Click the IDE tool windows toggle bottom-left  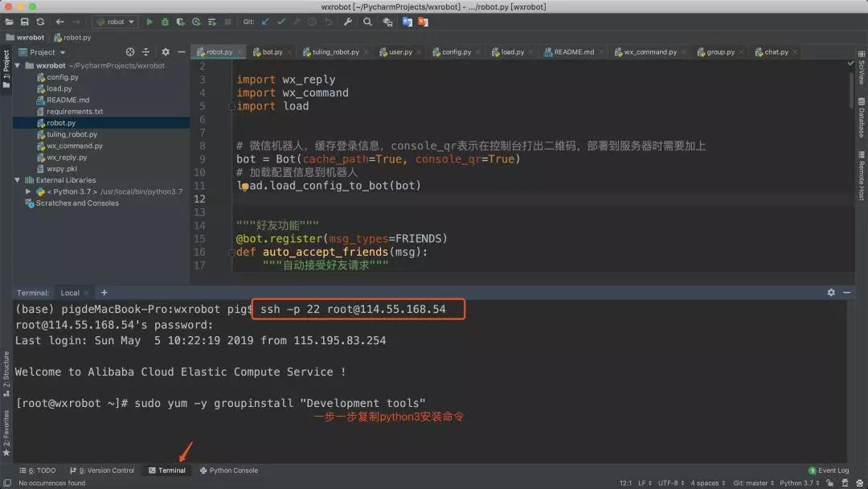click(x=6, y=483)
